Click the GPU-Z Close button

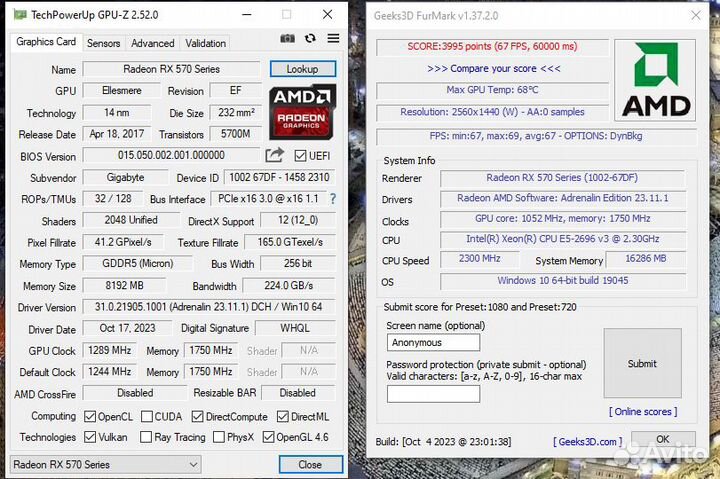pyautogui.click(x=310, y=464)
